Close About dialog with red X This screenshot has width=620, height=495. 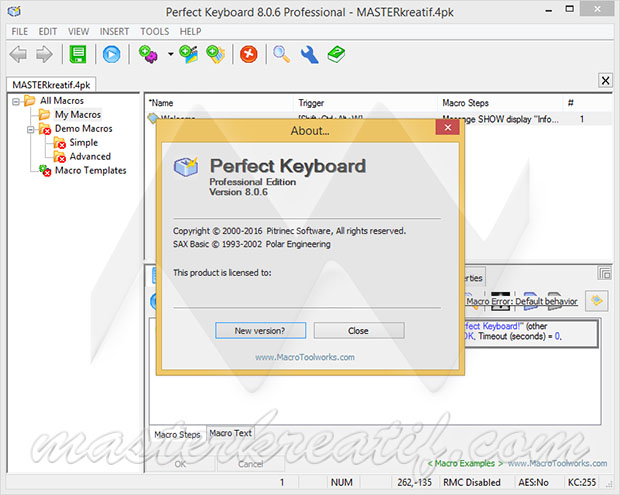coord(448,127)
